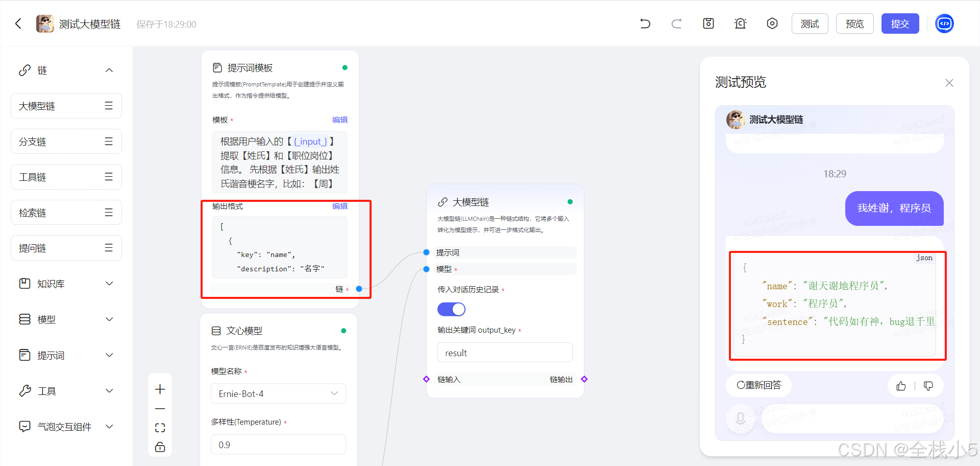Click the thumbs up icon

(901, 386)
